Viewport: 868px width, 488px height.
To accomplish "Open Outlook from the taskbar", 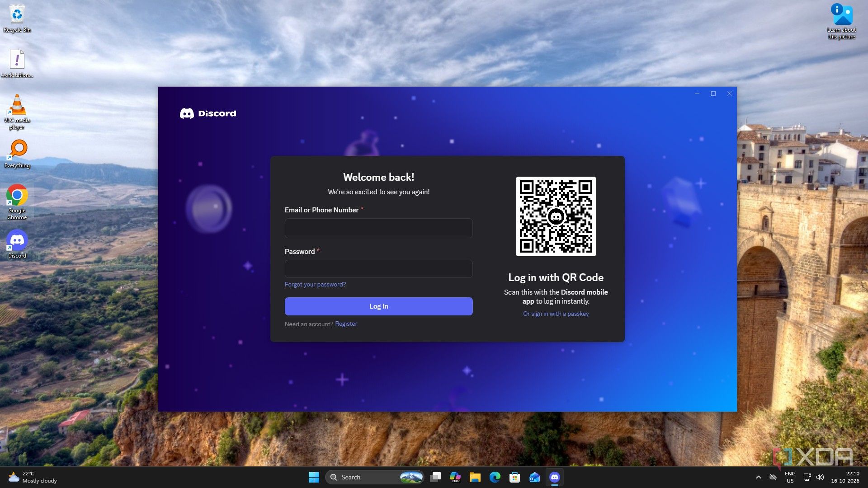I will coord(535,477).
